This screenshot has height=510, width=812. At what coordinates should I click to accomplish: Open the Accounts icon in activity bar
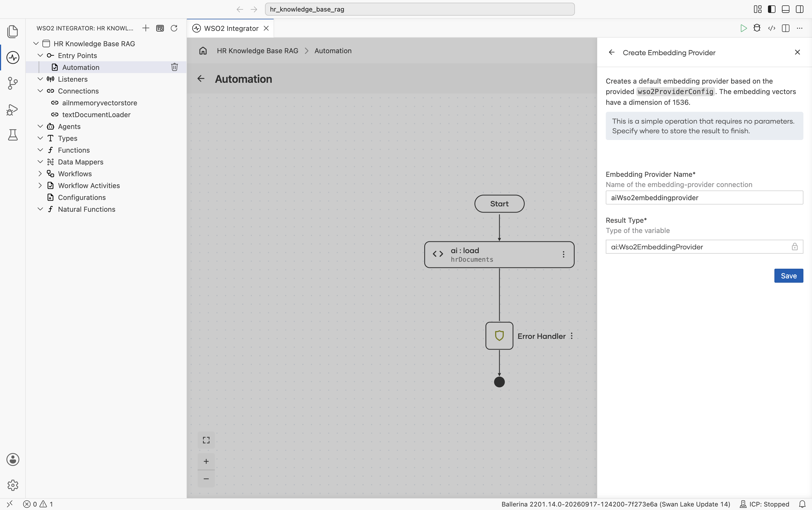13,459
